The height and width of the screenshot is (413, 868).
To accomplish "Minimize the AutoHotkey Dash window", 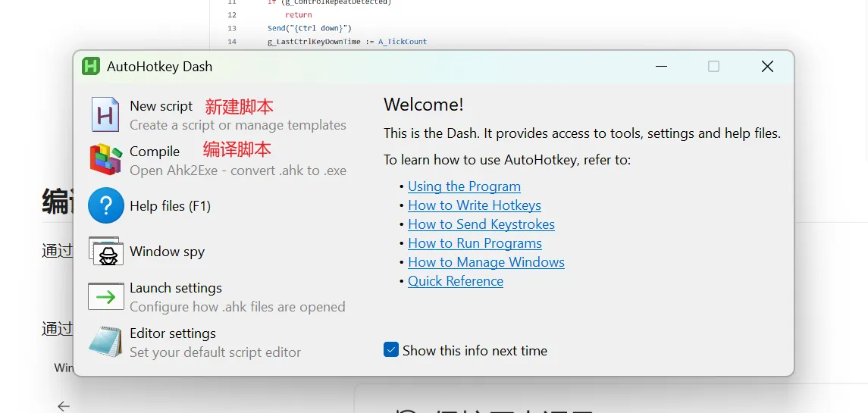I will pos(661,67).
